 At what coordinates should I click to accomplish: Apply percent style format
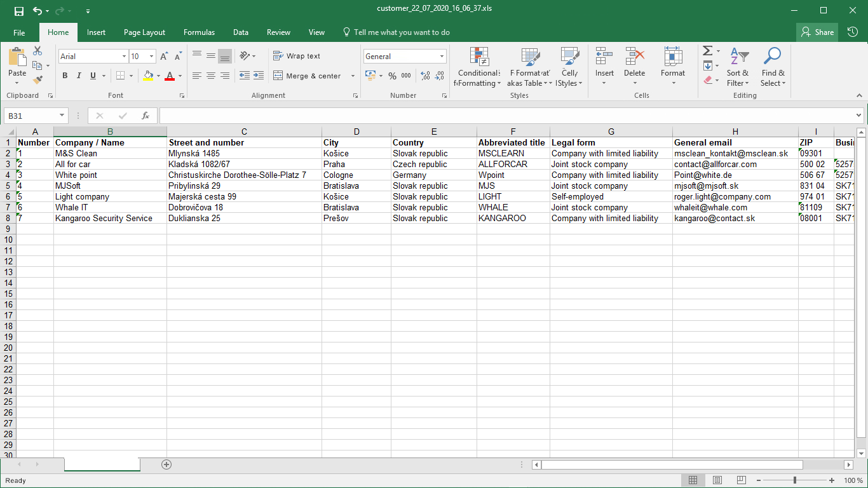[x=392, y=76]
